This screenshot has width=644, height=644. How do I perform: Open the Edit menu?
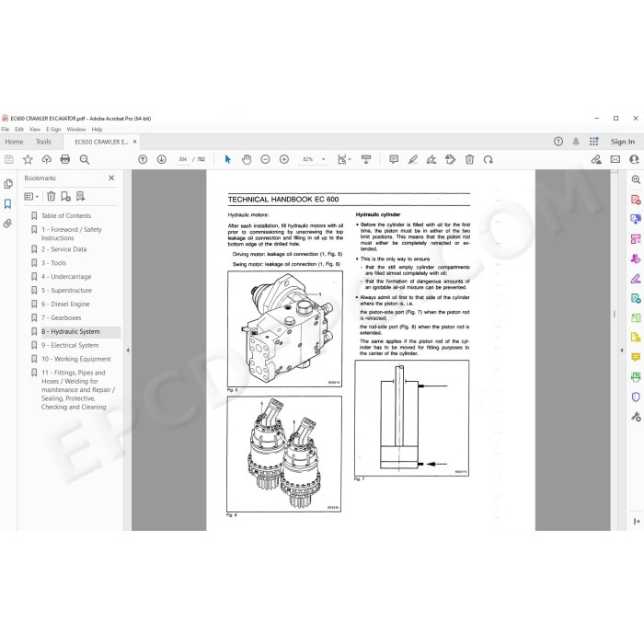(x=19, y=130)
